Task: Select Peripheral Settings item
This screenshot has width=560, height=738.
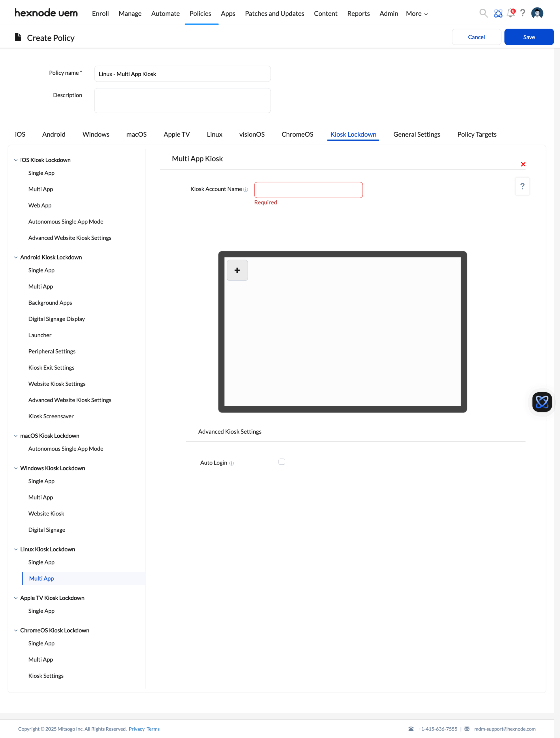Action: (x=52, y=351)
